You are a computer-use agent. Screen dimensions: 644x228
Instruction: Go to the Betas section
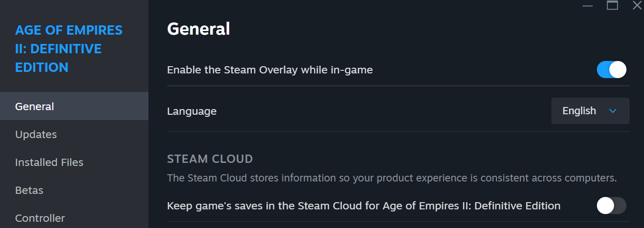tap(29, 190)
